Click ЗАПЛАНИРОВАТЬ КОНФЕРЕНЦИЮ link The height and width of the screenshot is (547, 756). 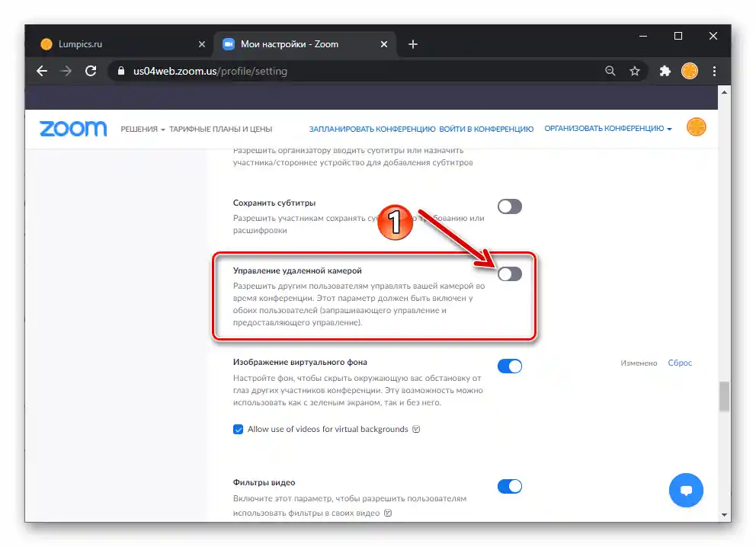[372, 130]
